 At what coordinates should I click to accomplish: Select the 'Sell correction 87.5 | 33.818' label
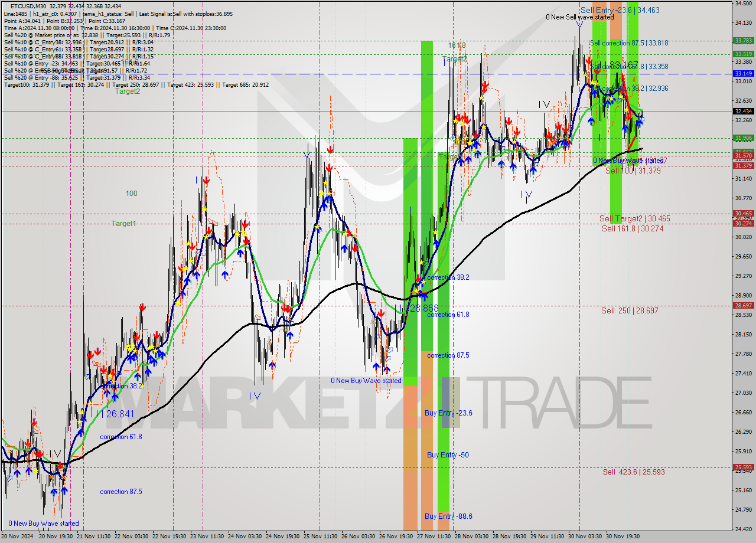coord(628,43)
